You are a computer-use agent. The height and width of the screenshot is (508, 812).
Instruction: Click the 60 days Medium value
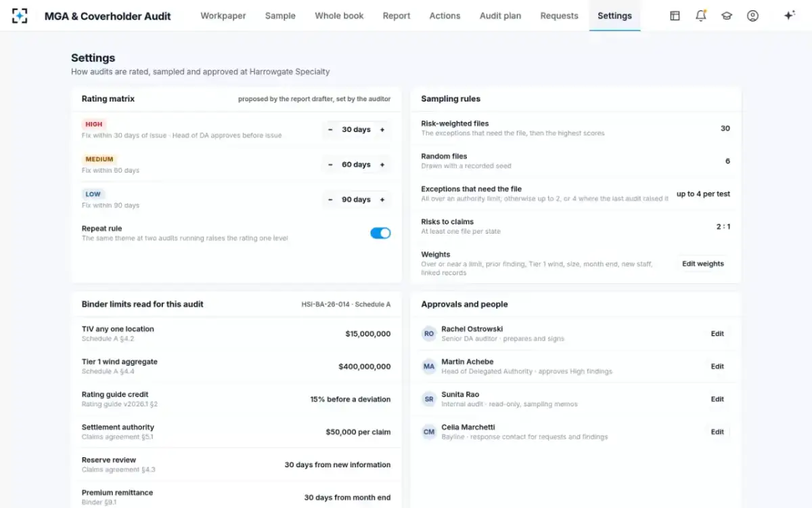(x=356, y=165)
